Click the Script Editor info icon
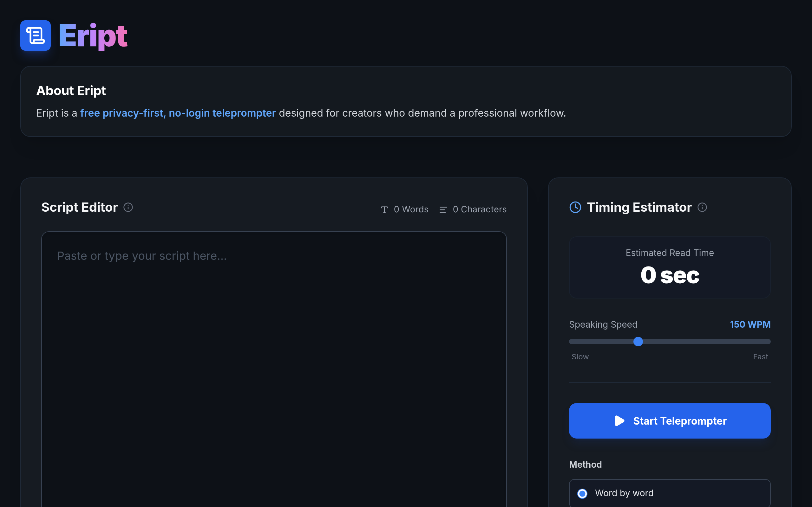 tap(128, 207)
